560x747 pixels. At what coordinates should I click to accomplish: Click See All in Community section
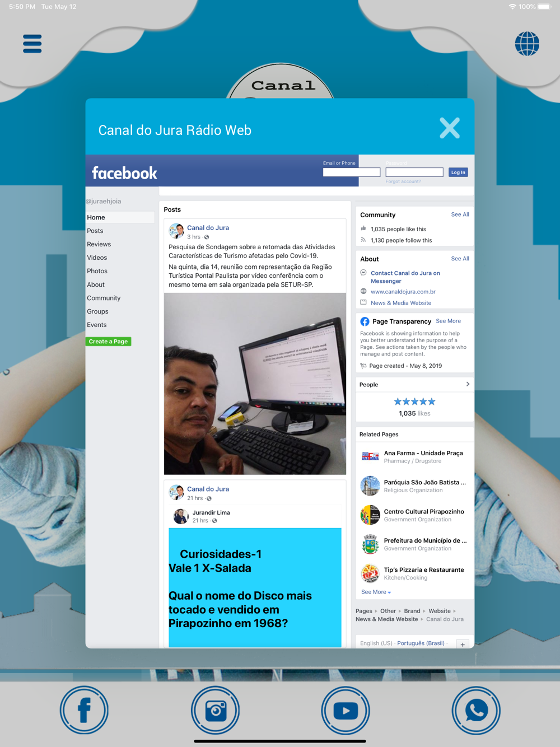(x=460, y=214)
